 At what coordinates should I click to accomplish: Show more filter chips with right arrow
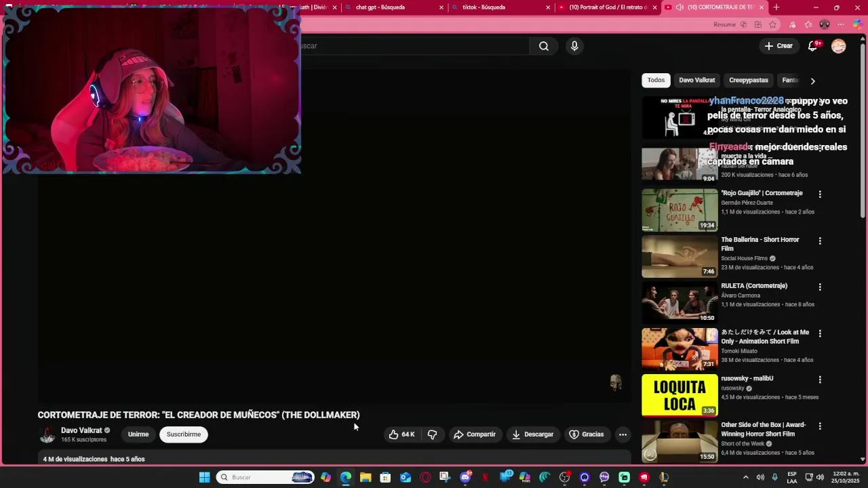(x=812, y=81)
